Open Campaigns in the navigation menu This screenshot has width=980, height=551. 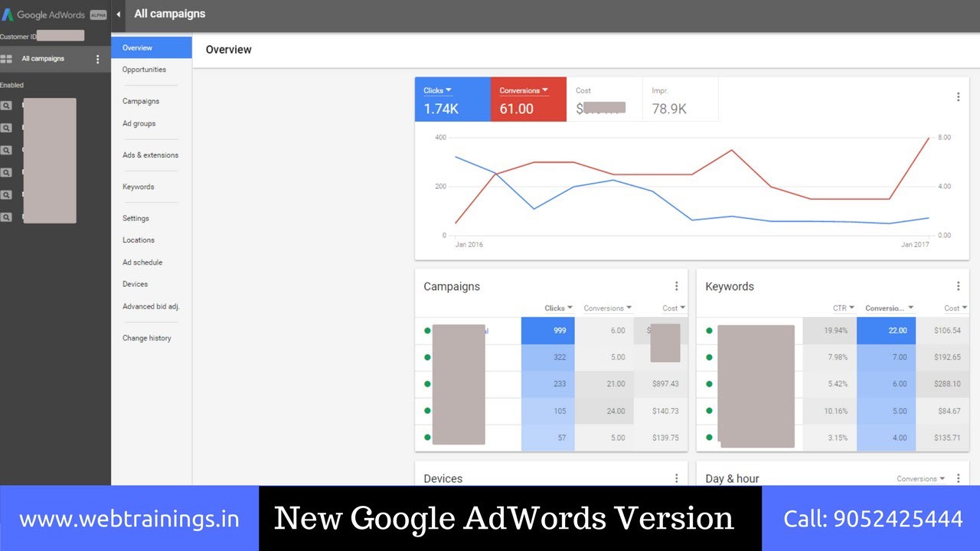click(x=141, y=101)
